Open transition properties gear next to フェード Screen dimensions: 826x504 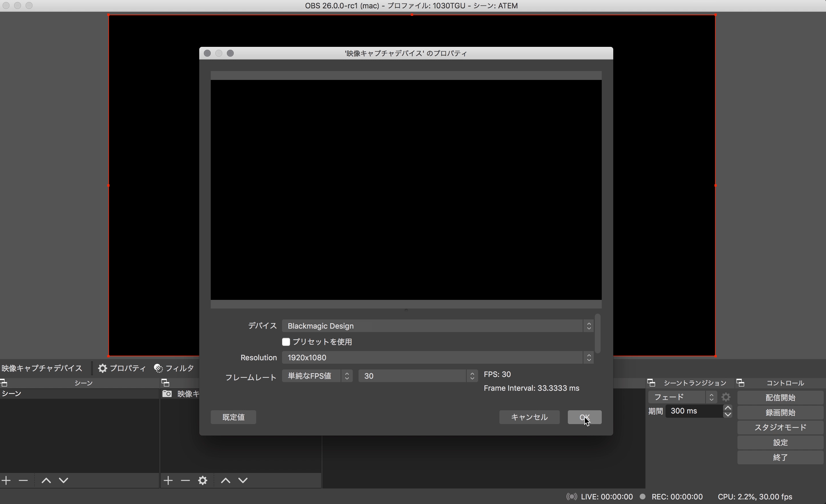(726, 397)
